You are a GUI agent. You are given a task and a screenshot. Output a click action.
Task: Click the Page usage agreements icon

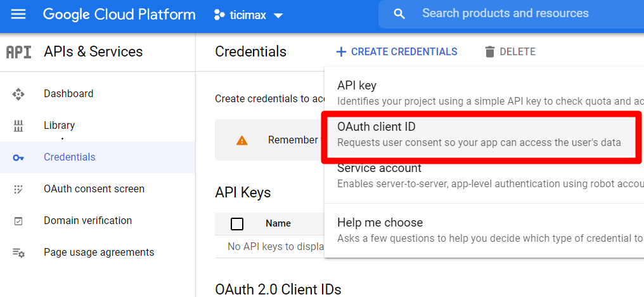click(x=18, y=253)
